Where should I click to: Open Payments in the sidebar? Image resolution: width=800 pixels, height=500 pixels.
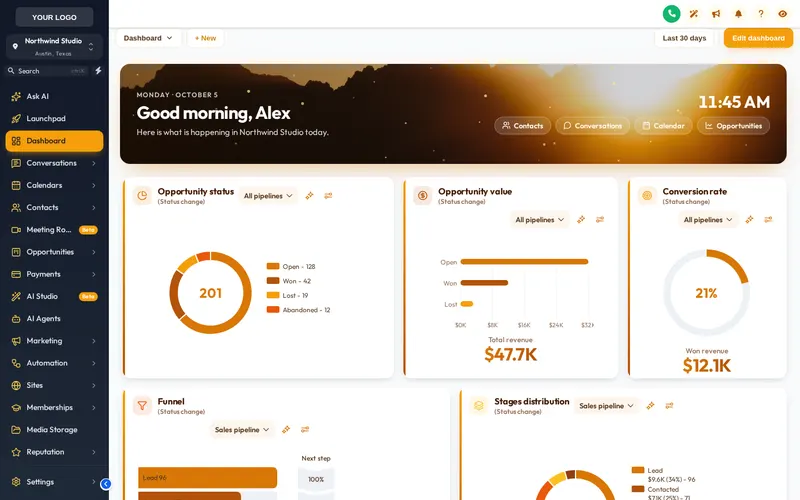(x=54, y=274)
